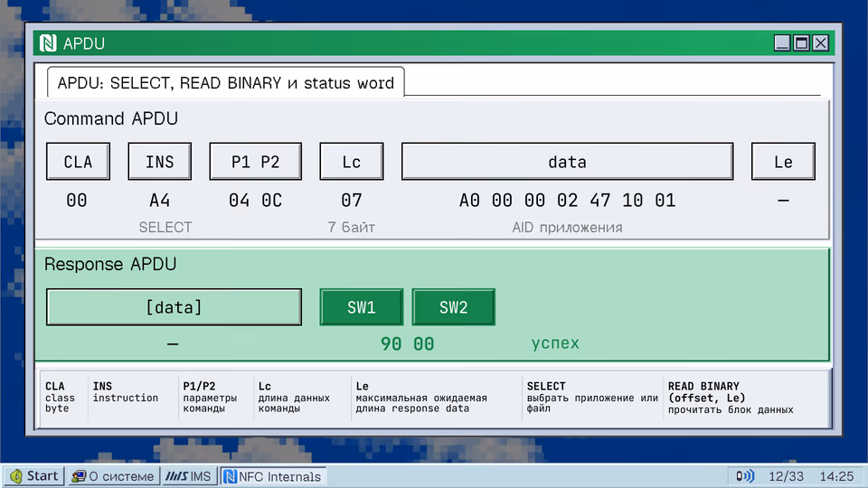The width and height of the screenshot is (868, 488).
Task: Click the "READ BINARY (offset, Le)" legend entry
Action: [x=731, y=398]
